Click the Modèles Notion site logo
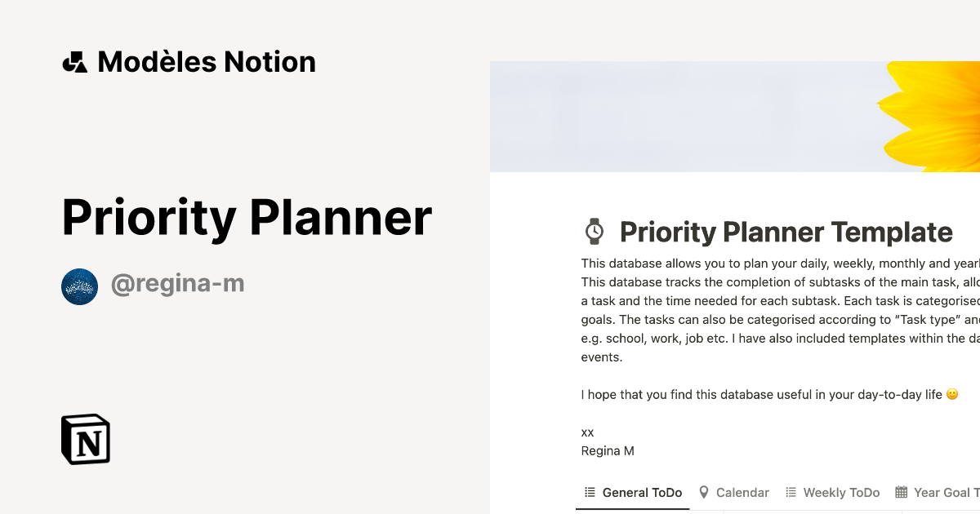 pyautogui.click(x=188, y=61)
